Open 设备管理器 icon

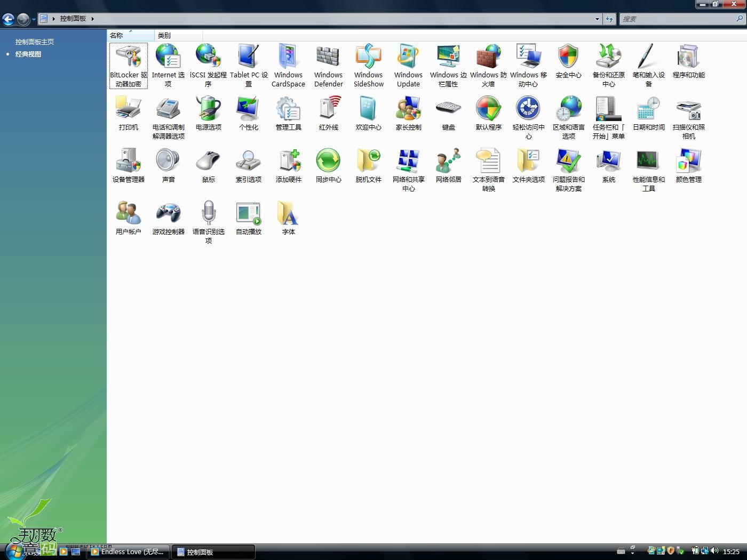click(x=129, y=161)
